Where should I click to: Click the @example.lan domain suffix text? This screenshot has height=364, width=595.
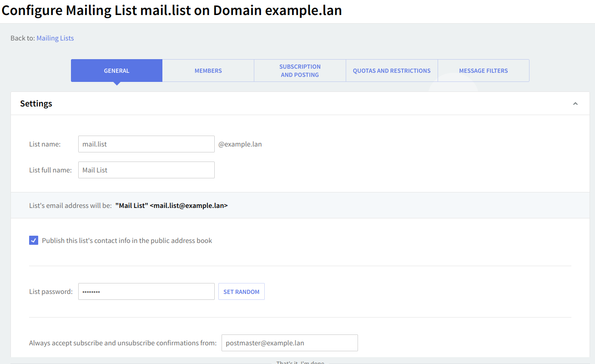[240, 144]
